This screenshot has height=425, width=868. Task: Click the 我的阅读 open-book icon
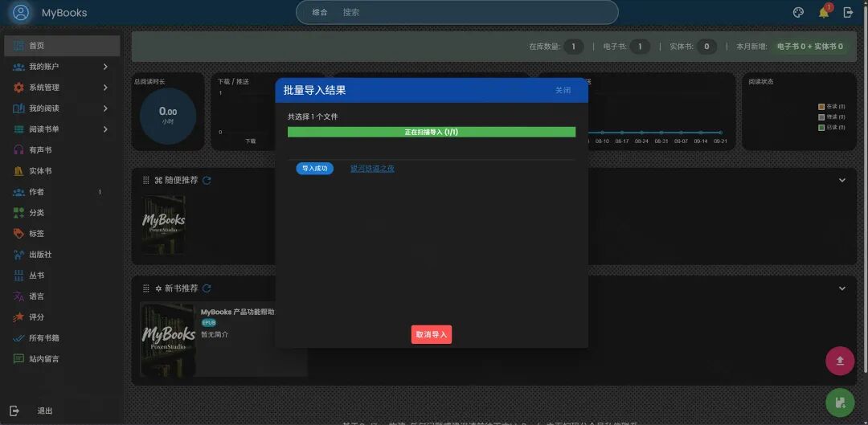click(x=18, y=108)
